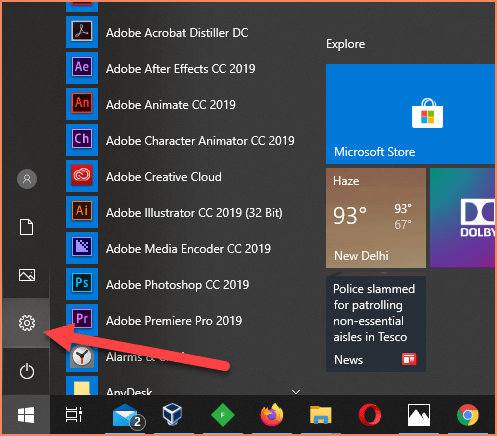The image size is (497, 436).
Task: Click the Alarms & Clock icon
Action: [x=82, y=356]
